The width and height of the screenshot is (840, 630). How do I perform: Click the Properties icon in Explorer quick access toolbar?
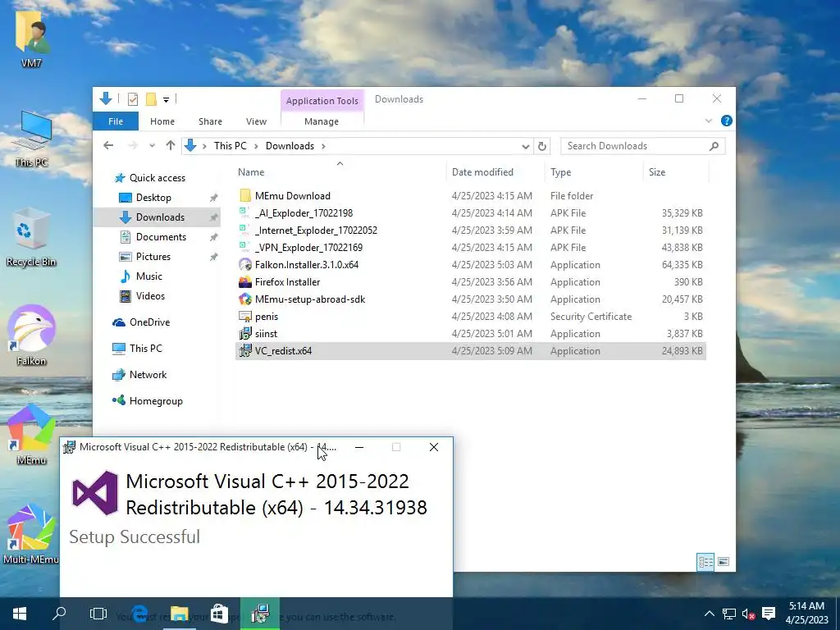point(133,99)
